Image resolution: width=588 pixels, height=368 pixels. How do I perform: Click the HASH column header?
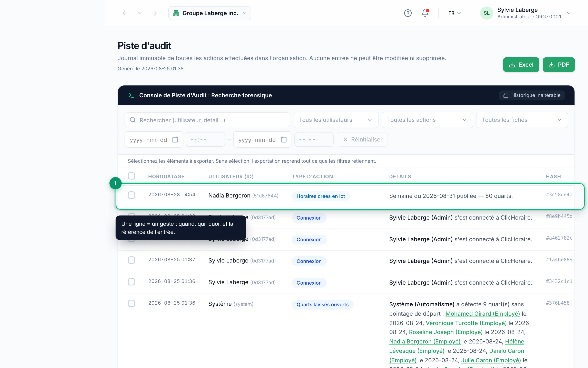point(553,177)
